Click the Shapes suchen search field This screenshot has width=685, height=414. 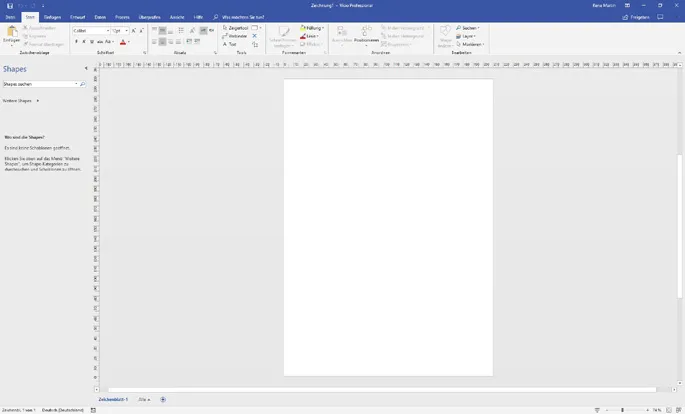pyautogui.click(x=40, y=85)
